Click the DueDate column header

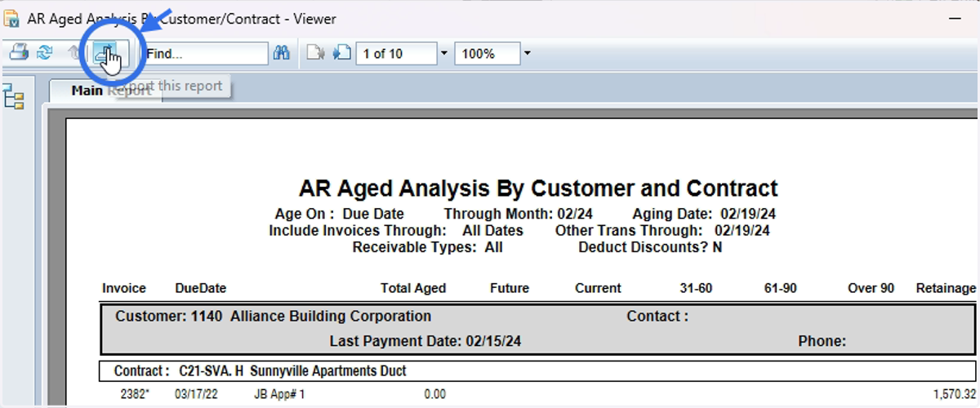coord(201,288)
